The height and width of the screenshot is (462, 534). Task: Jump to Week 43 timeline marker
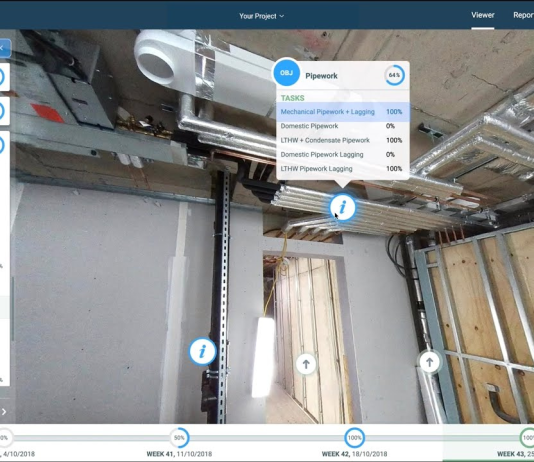(527, 437)
